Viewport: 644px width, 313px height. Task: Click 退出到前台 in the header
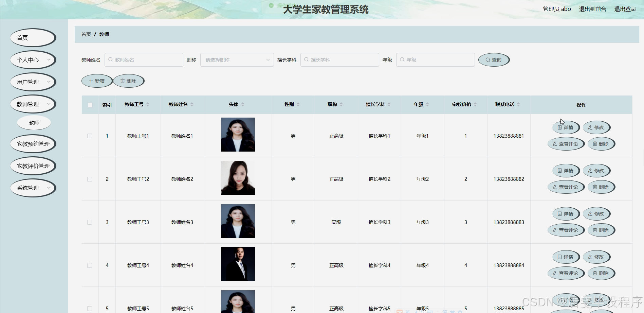click(592, 9)
